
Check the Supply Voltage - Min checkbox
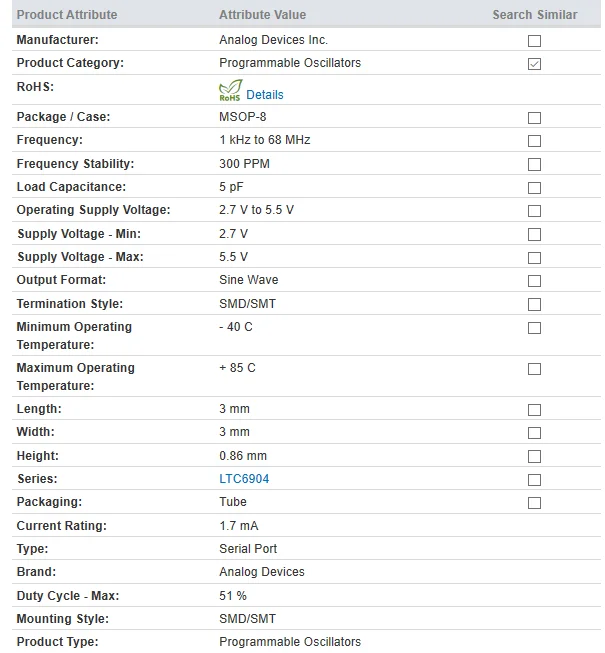click(x=534, y=234)
